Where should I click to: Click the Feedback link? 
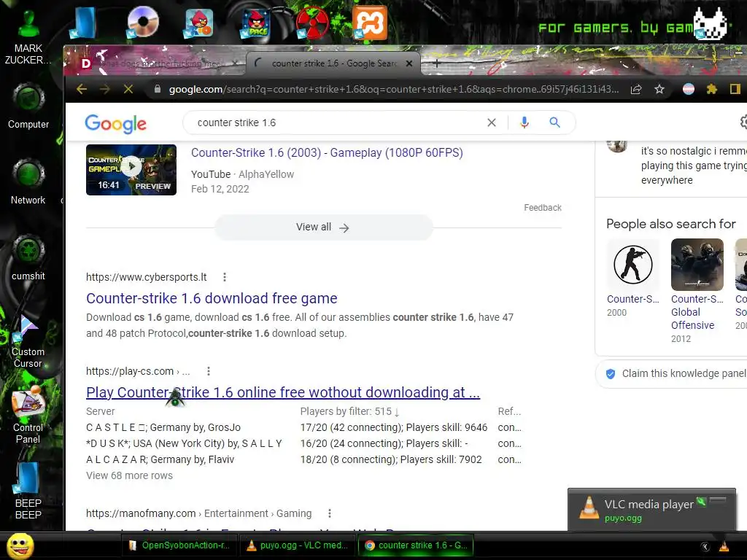[x=543, y=208]
